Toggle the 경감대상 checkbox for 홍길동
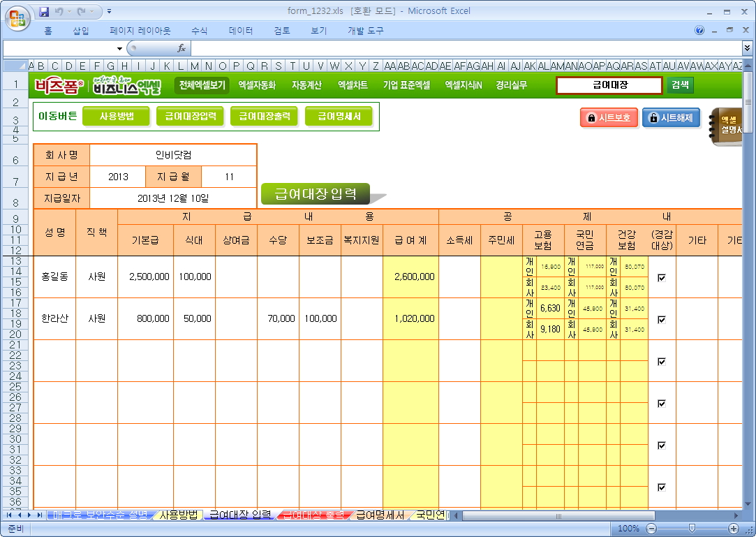Screen dimensions: 756x537 [x=662, y=277]
